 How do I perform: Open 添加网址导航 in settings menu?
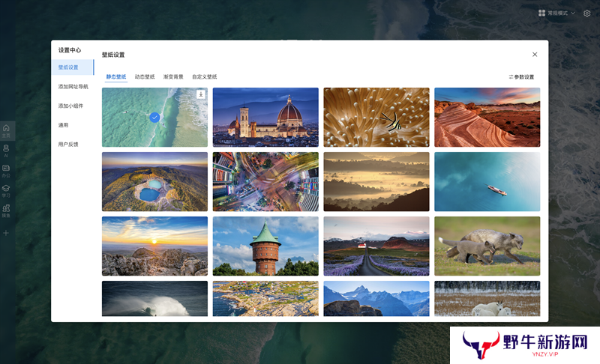pyautogui.click(x=73, y=87)
